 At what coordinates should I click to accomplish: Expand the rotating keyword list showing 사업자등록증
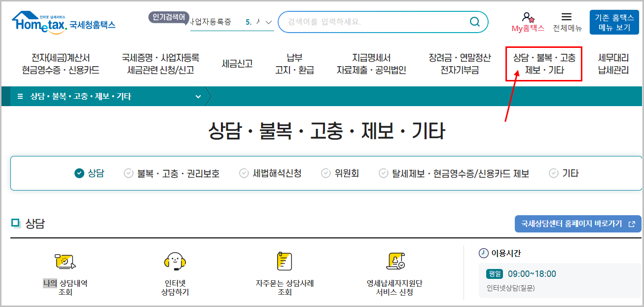pyautogui.click(x=269, y=22)
